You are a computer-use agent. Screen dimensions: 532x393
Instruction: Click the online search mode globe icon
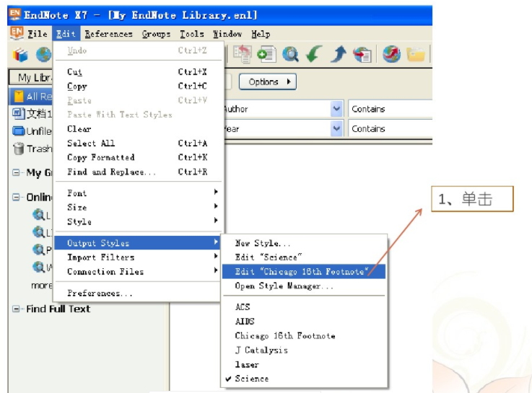click(x=44, y=54)
